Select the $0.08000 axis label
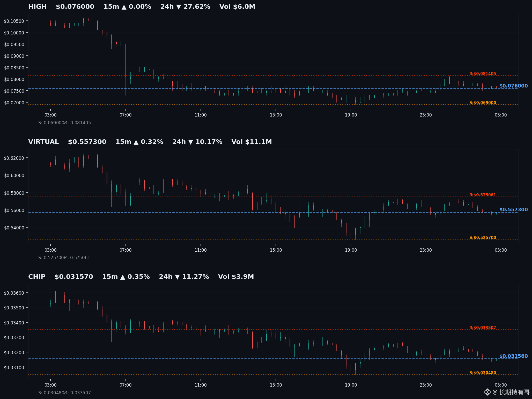Image resolution: width=532 pixels, height=399 pixels. (x=14, y=79)
